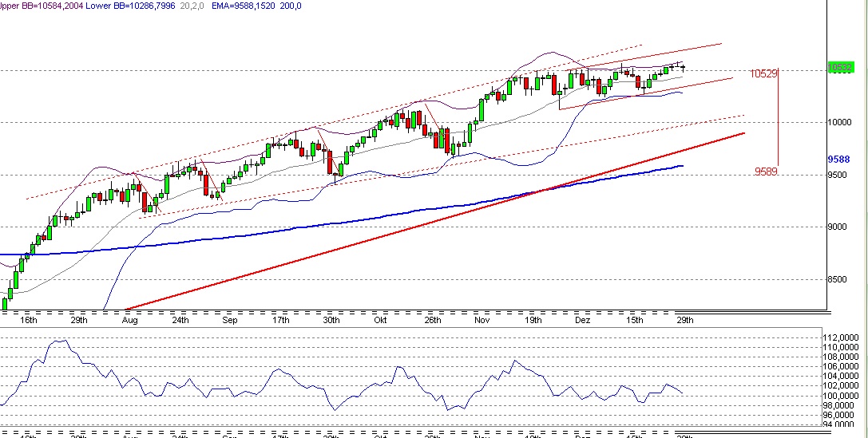Select the Dez label on time axis
The image size is (868, 438).
(582, 320)
